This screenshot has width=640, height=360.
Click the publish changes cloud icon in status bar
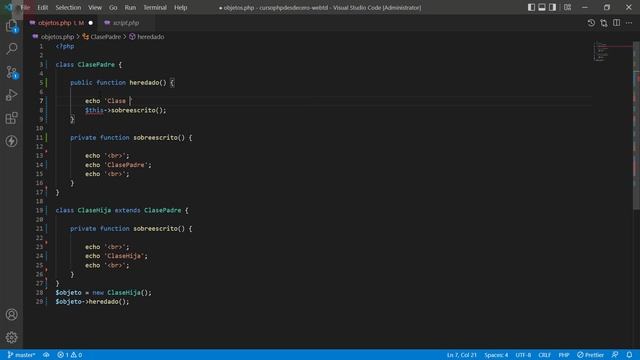(x=46, y=355)
